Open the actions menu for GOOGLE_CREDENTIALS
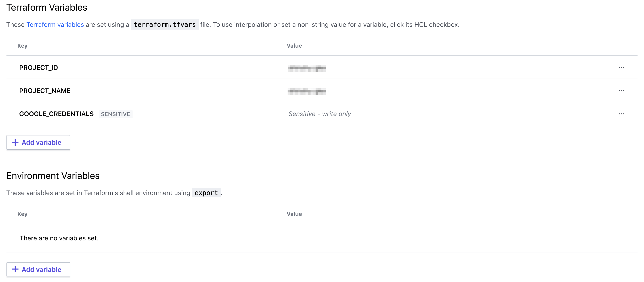Viewport: 644px width, 282px height. coord(621,114)
